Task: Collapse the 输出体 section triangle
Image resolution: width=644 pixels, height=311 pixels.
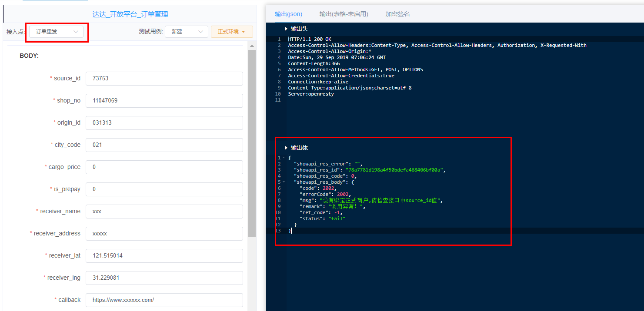Action: 286,148
